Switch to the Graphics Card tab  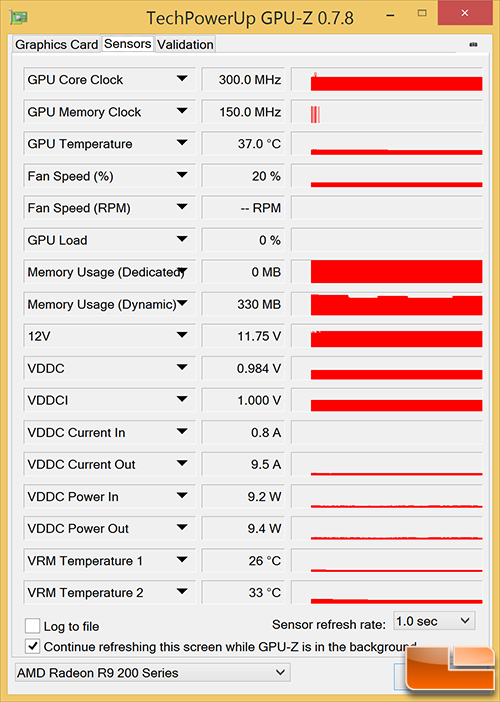[56, 44]
